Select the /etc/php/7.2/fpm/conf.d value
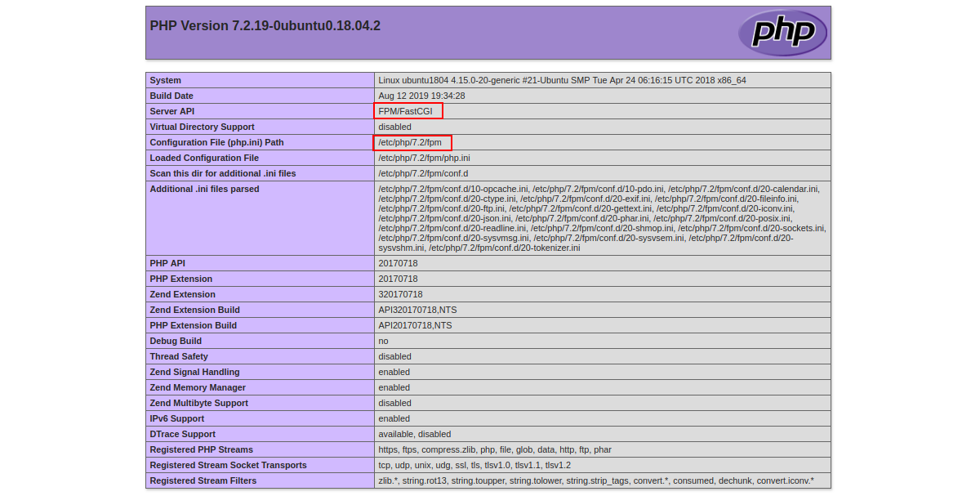This screenshot has height=496, width=980. (x=423, y=173)
